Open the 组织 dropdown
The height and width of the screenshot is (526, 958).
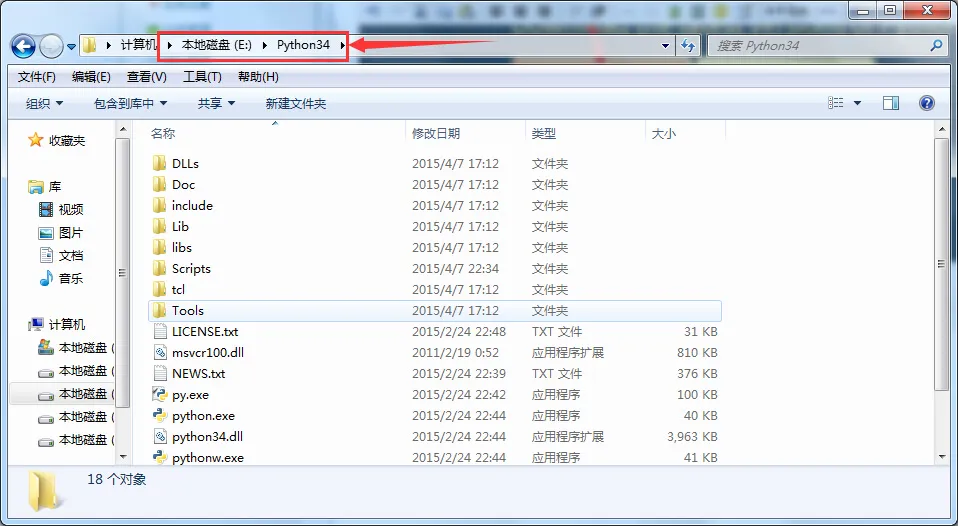pos(44,104)
